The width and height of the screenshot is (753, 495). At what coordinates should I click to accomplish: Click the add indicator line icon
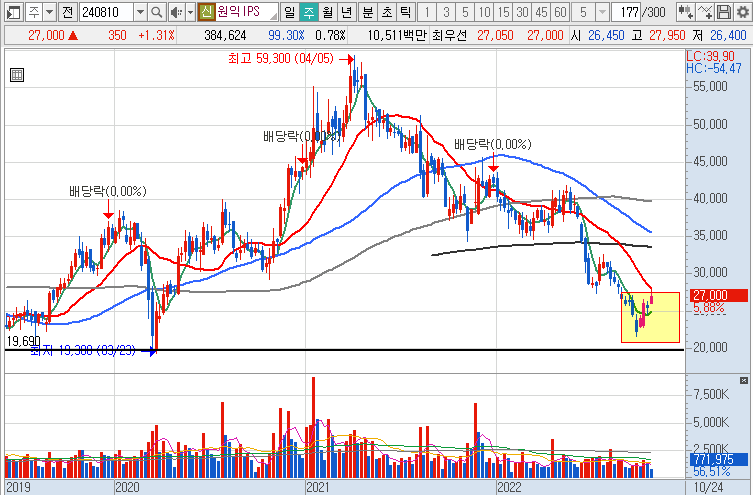(704, 12)
